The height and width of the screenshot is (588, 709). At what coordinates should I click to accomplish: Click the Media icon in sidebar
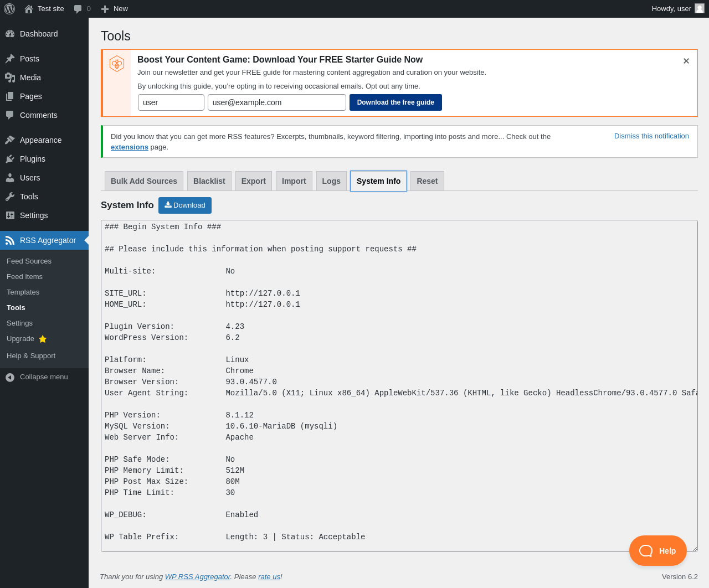[x=10, y=78]
